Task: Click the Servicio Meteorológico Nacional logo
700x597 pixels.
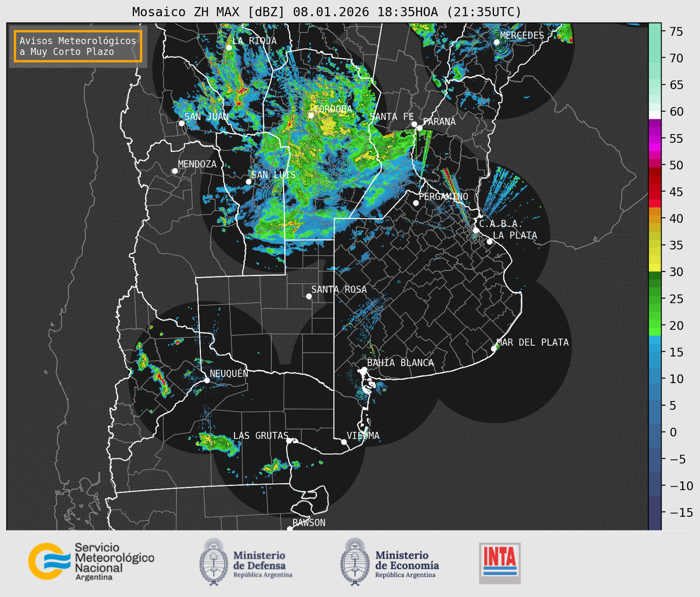Action: 91,561
